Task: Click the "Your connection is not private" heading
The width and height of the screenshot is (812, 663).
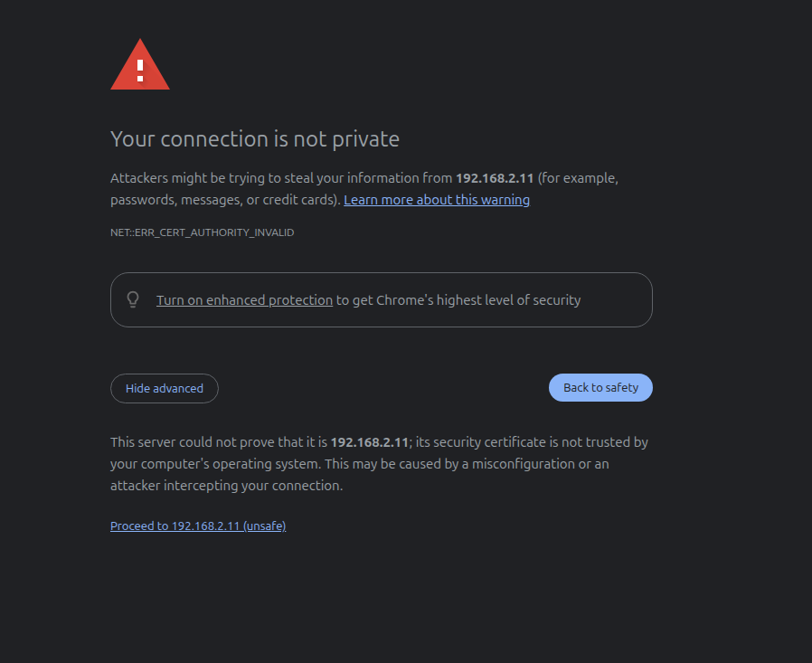Action: pyautogui.click(x=254, y=139)
